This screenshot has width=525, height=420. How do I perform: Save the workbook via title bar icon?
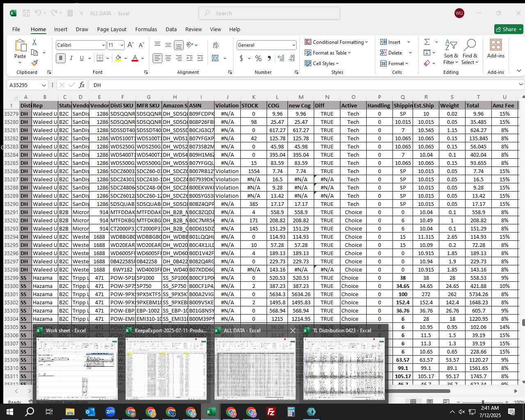[26, 13]
